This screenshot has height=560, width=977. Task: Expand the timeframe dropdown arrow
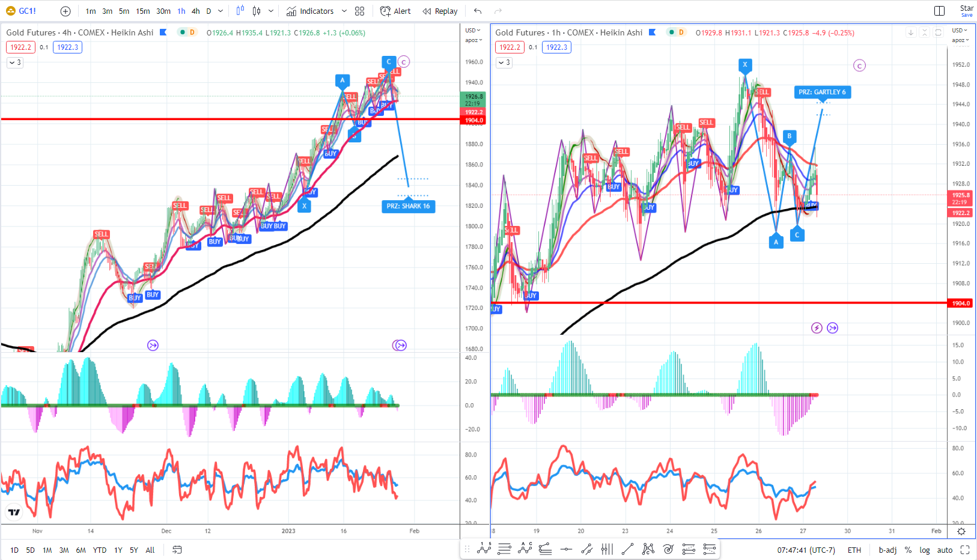click(x=221, y=11)
